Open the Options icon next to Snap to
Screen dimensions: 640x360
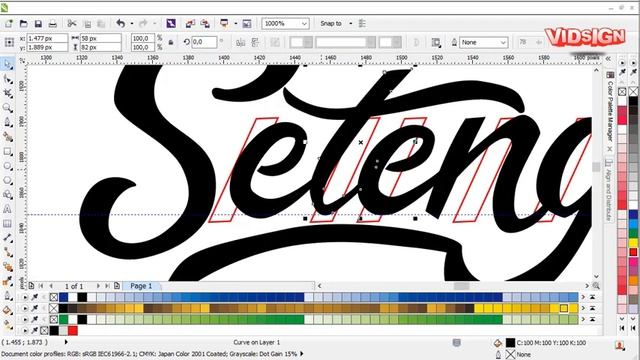362,24
